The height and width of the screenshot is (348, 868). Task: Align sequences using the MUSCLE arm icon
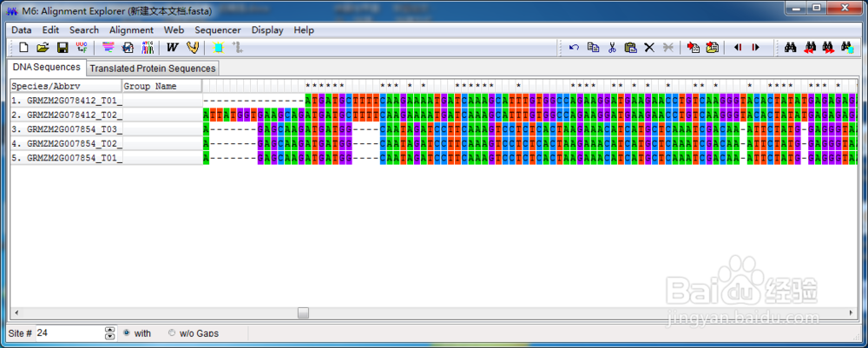click(x=192, y=48)
